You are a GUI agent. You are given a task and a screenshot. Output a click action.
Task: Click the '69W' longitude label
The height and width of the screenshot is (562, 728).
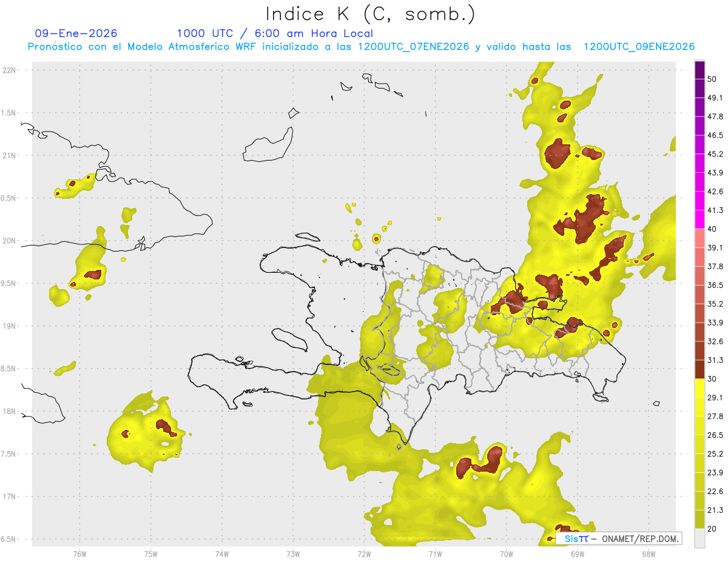click(578, 554)
